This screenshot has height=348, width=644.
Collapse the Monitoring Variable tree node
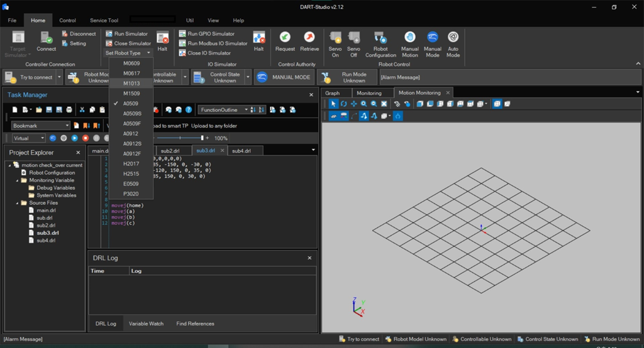click(x=17, y=180)
